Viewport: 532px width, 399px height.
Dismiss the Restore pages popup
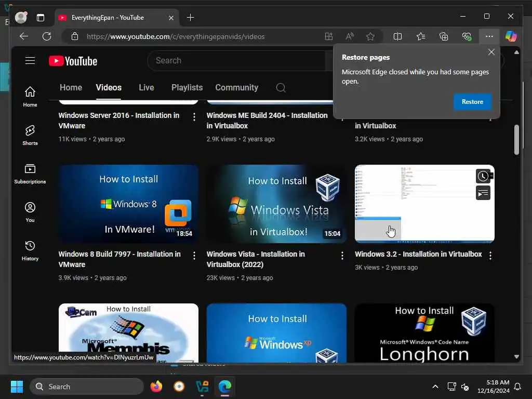pyautogui.click(x=491, y=52)
